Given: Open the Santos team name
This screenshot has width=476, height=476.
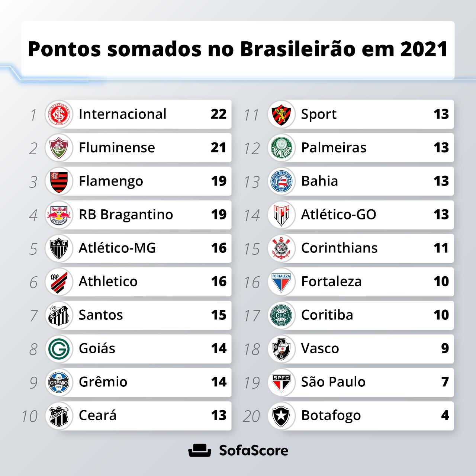Looking at the screenshot, I should [x=101, y=315].
